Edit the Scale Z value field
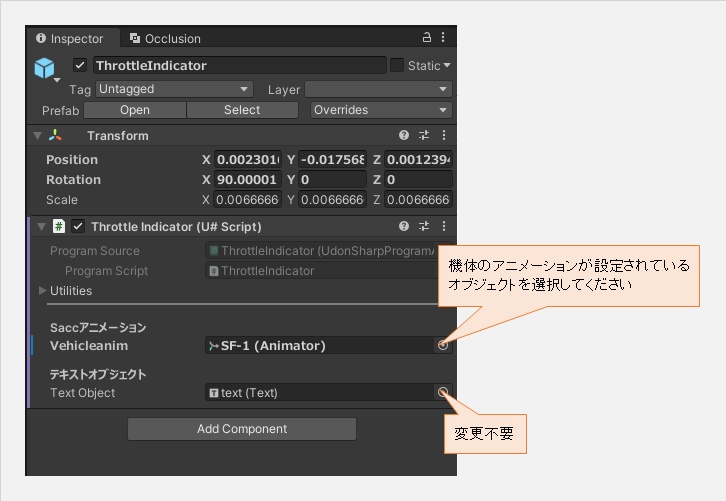This screenshot has width=726, height=501. pyautogui.click(x=418, y=200)
